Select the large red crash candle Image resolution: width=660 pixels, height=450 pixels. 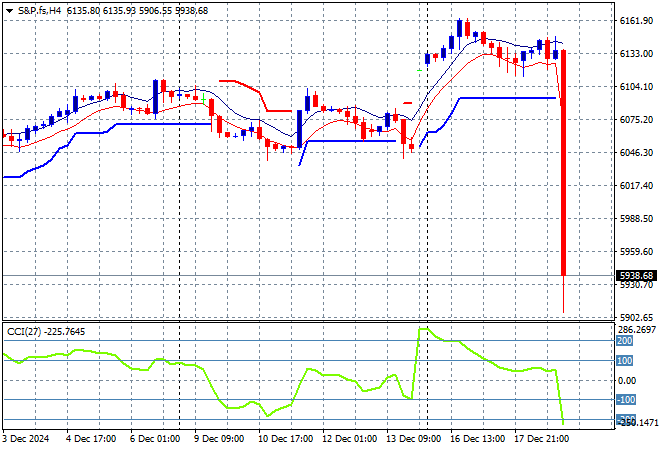(x=564, y=160)
